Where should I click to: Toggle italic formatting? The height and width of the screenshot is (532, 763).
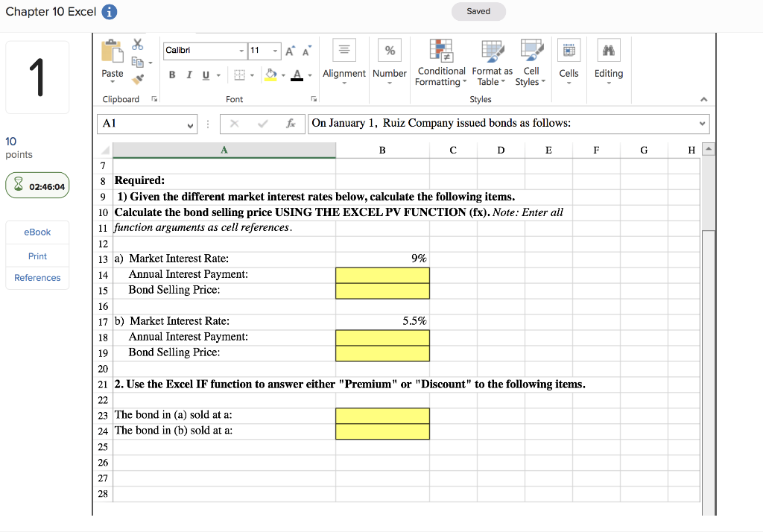pyautogui.click(x=189, y=75)
